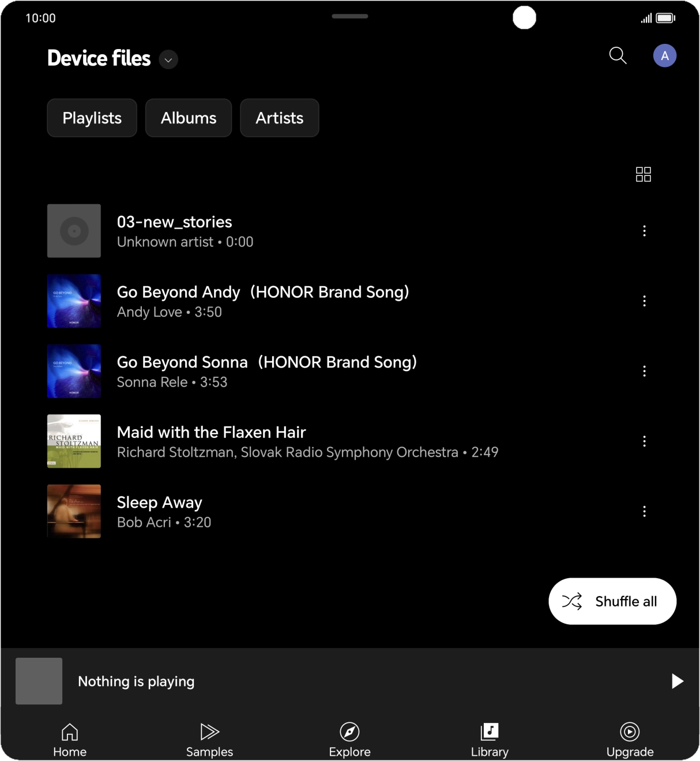Switch to grid view layout

click(643, 174)
